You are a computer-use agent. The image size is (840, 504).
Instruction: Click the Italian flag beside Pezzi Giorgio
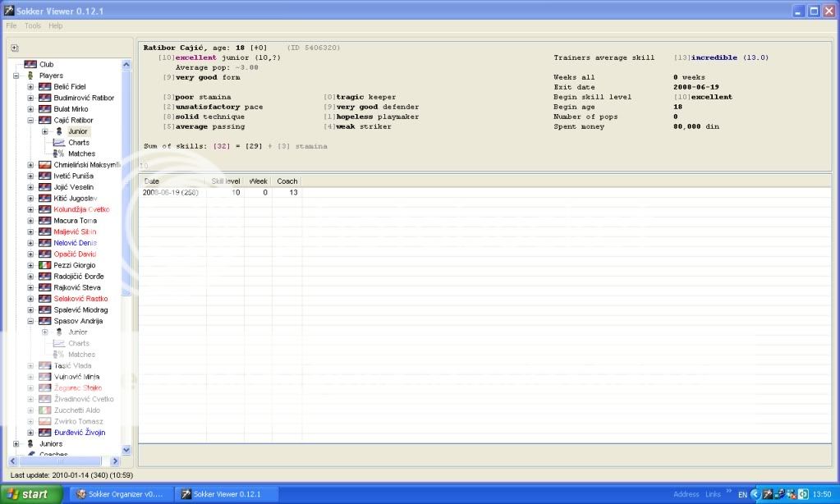click(45, 265)
